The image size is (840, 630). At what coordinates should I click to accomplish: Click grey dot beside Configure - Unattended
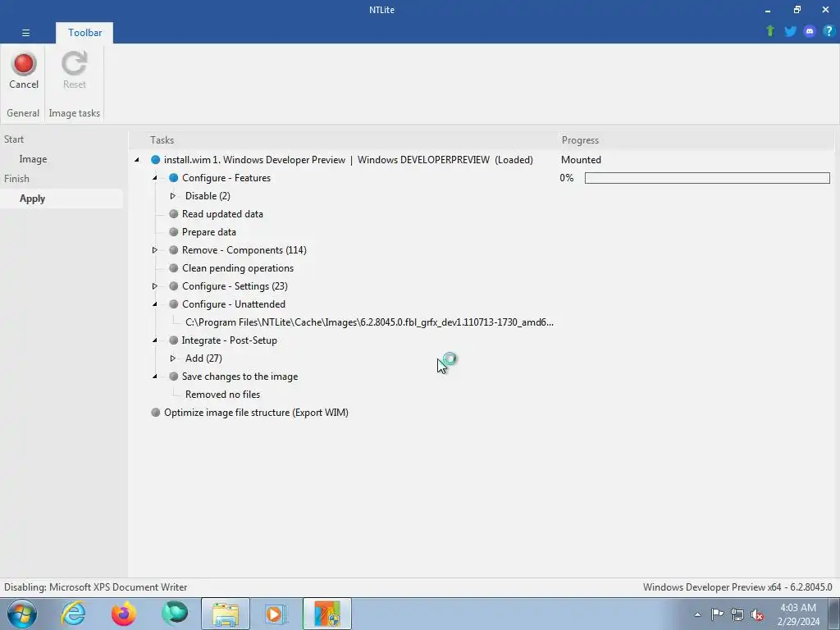[174, 304]
